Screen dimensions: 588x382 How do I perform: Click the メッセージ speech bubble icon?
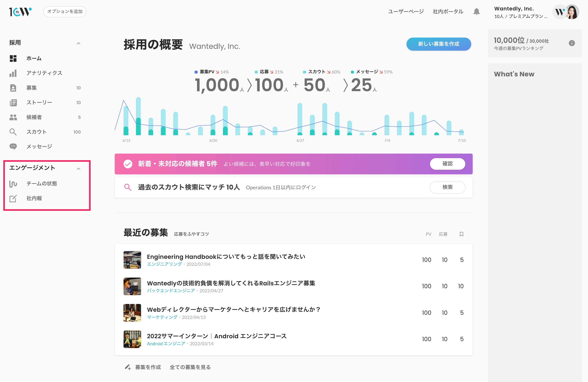point(13,147)
